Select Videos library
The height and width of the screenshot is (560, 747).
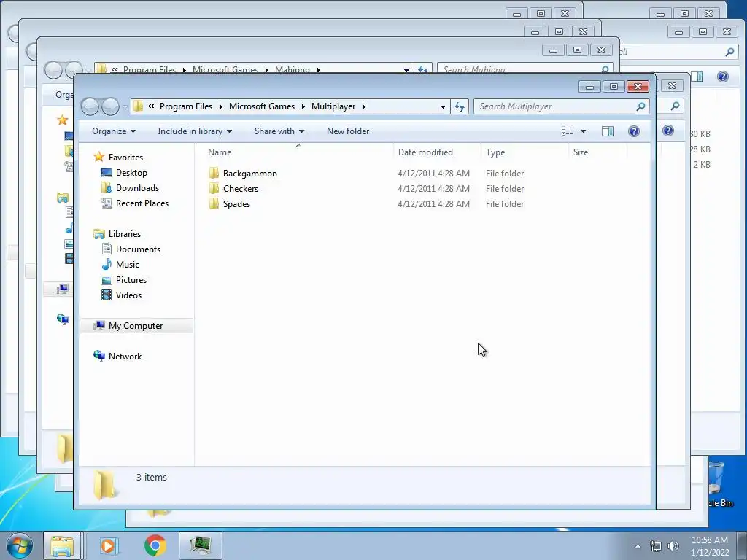(x=128, y=295)
